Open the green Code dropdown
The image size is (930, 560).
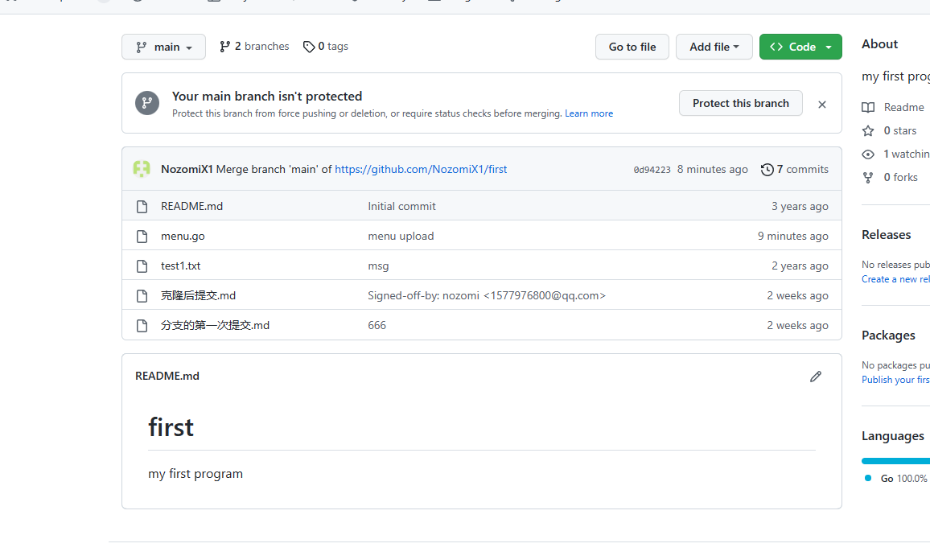point(800,47)
